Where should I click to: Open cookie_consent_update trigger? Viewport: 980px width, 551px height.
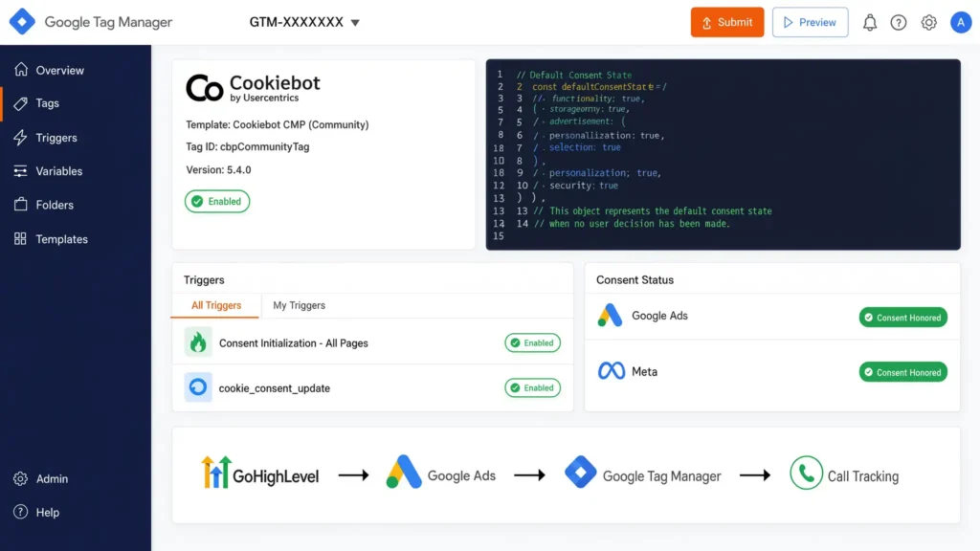[275, 388]
